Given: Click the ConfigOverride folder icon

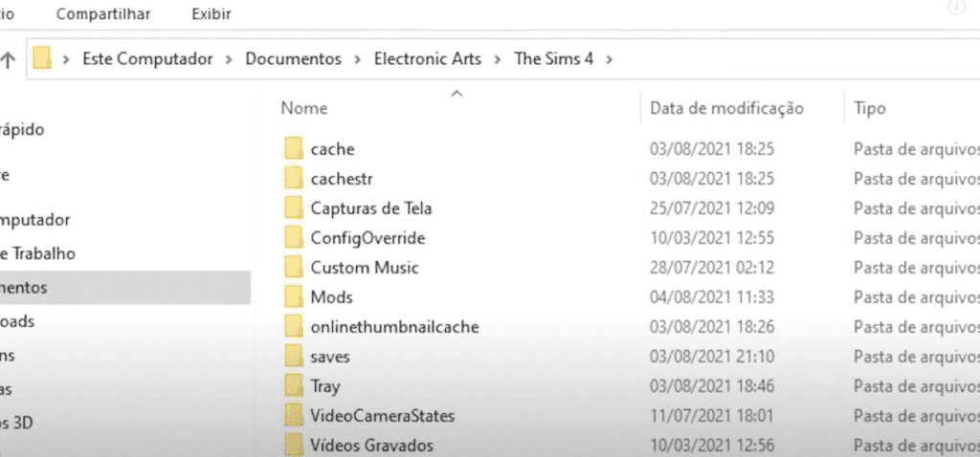Looking at the screenshot, I should [293, 238].
